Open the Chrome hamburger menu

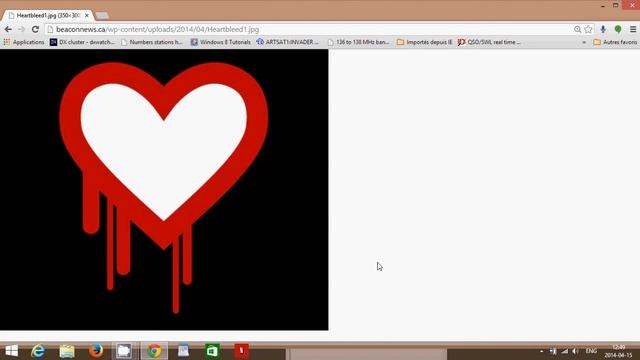pyautogui.click(x=633, y=29)
